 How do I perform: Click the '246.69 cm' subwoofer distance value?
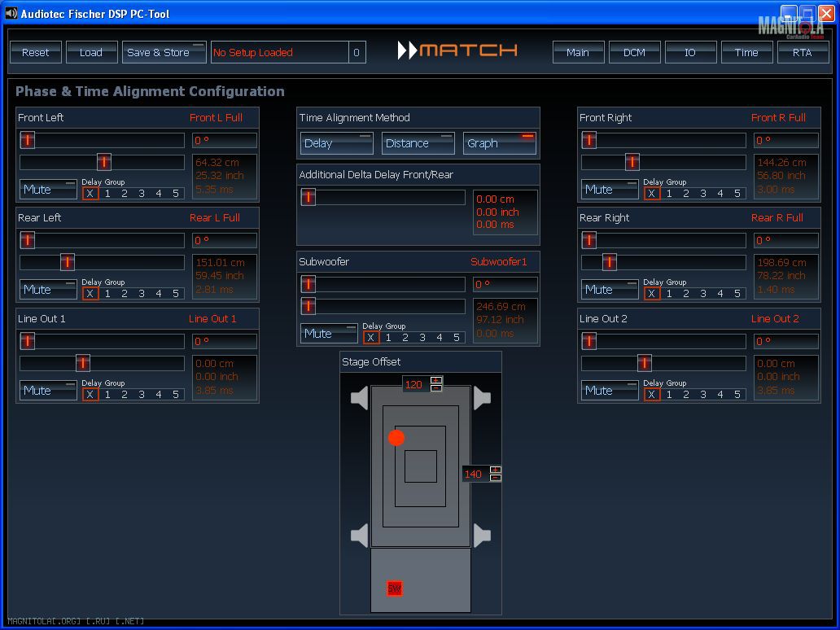coord(501,306)
